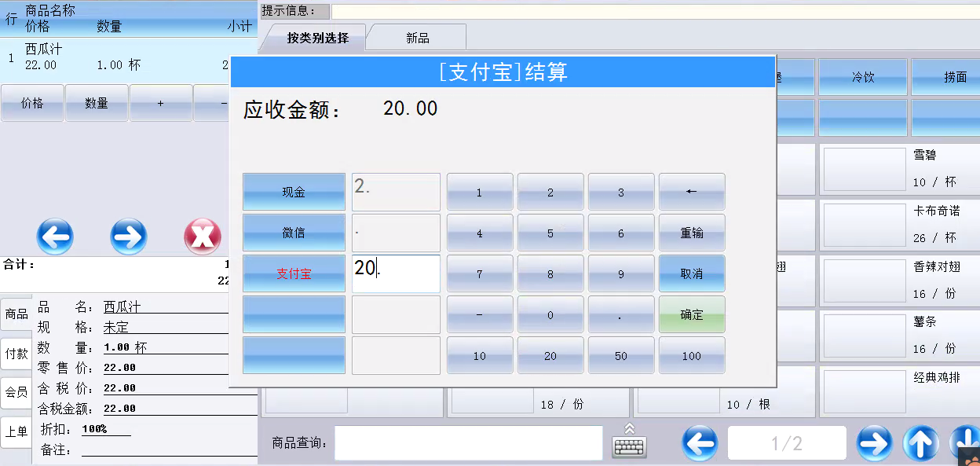Tap keypad digit 4

coord(480,233)
